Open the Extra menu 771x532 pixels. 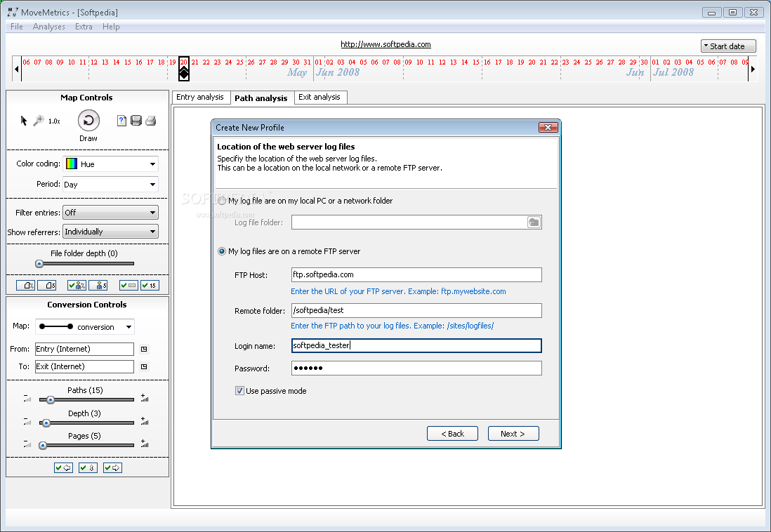[84, 27]
